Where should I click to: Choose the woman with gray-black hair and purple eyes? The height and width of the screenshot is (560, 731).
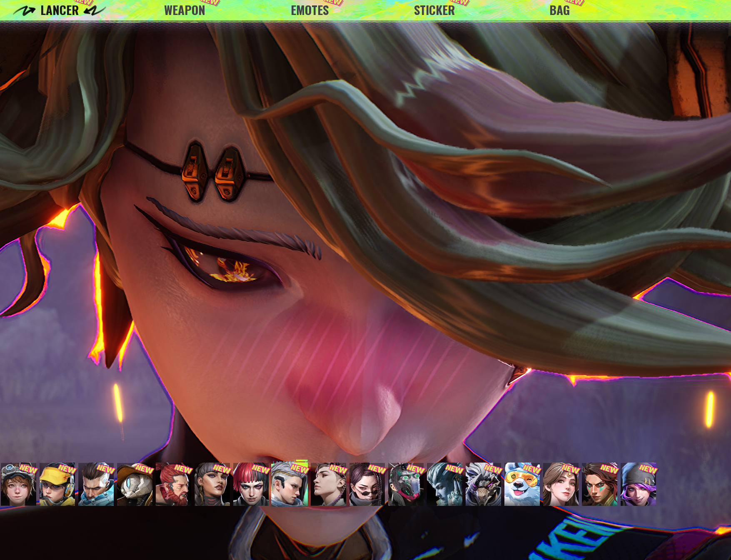pyautogui.click(x=212, y=484)
